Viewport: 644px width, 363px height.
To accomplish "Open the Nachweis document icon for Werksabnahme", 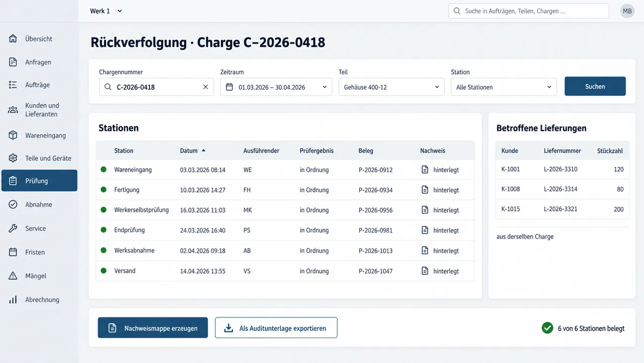I will point(425,250).
